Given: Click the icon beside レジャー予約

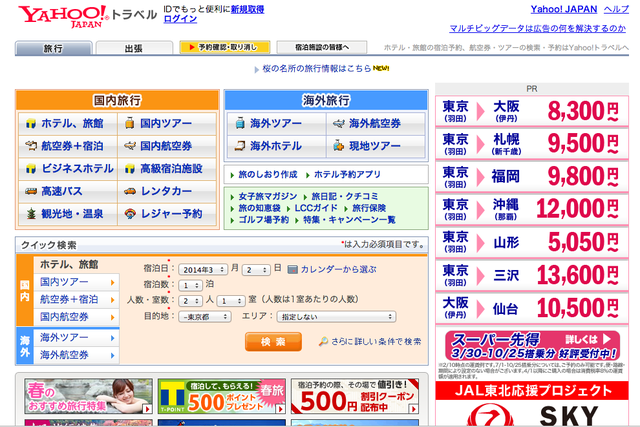Looking at the screenshot, I should pos(130,214).
